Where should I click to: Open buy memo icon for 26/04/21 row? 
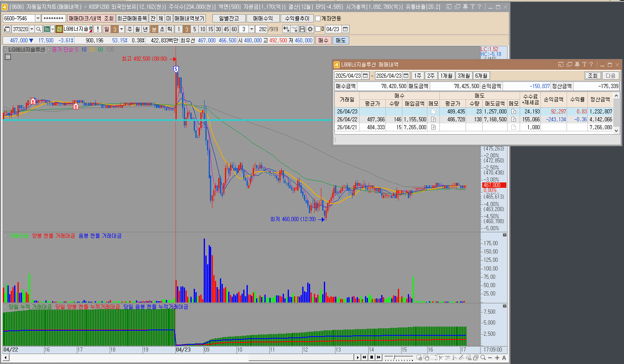433,127
